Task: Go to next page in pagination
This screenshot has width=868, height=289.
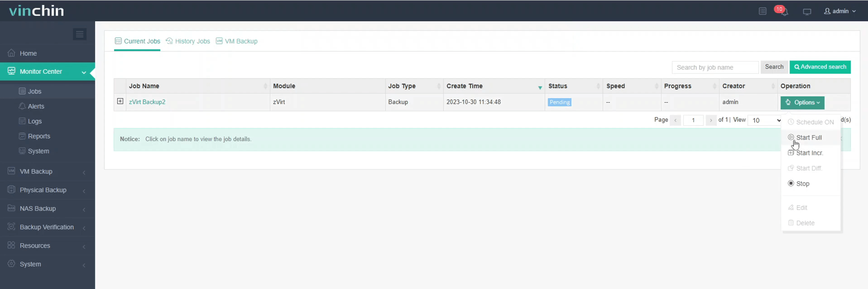Action: point(711,120)
